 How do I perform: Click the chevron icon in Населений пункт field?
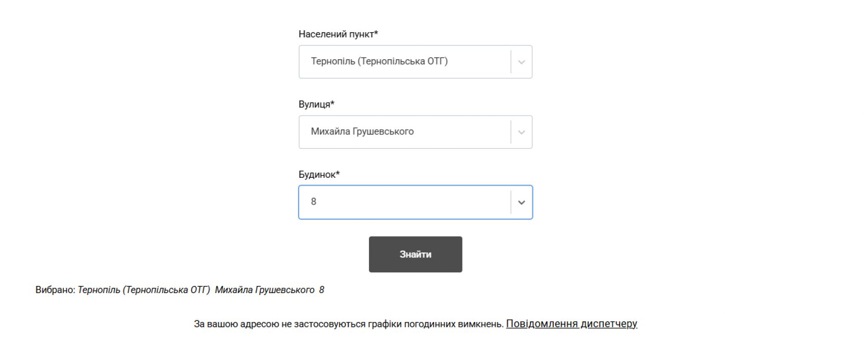tap(521, 62)
